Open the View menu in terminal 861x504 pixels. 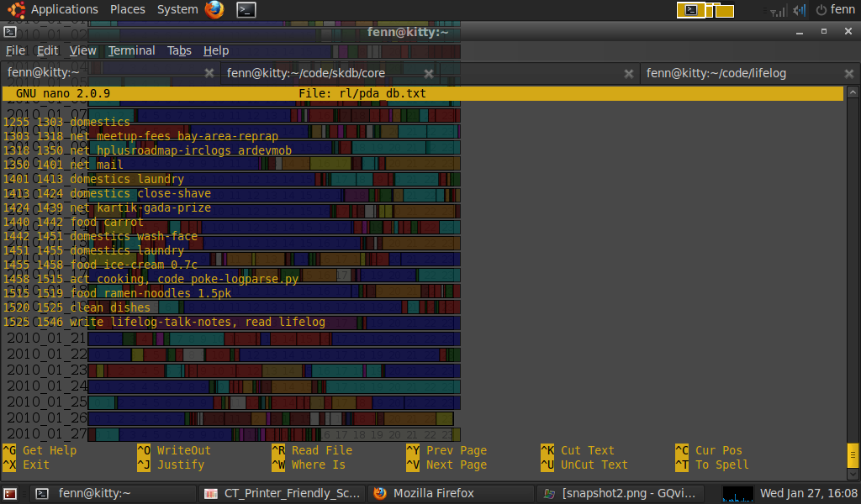click(x=83, y=50)
